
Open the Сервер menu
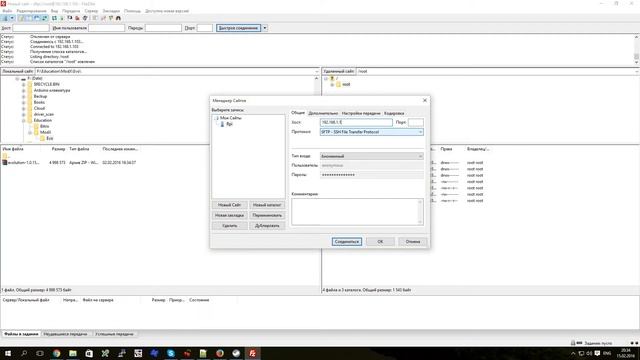coord(91,11)
